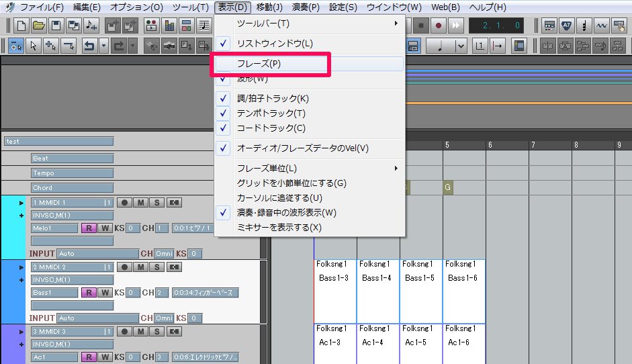The height and width of the screenshot is (364, 632).
Task: Select the arrow pointer tool
Action: 34,46
